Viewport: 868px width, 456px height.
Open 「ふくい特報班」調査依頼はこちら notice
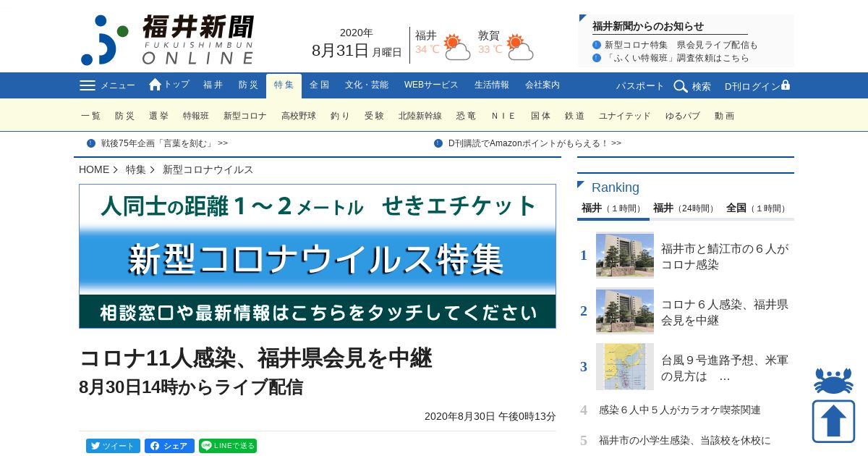click(x=677, y=58)
